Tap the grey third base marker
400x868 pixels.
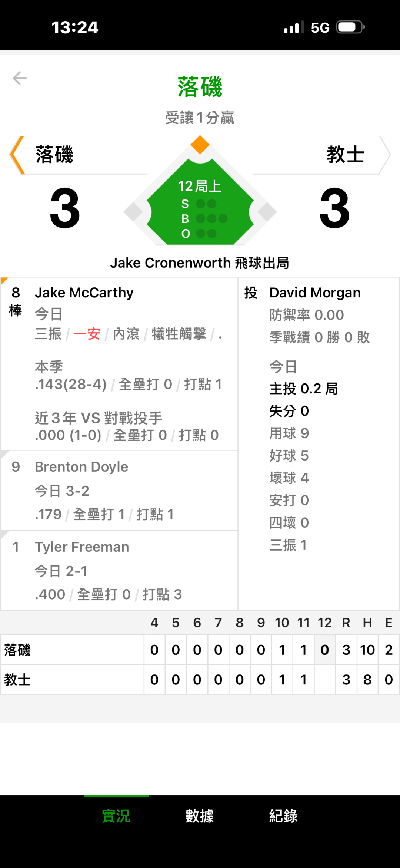133,212
